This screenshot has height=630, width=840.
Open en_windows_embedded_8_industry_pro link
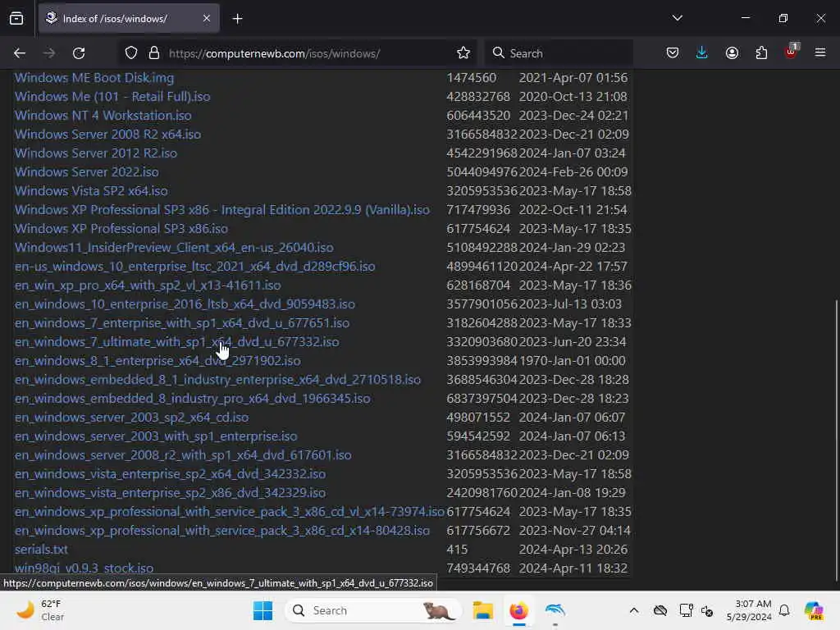click(192, 399)
